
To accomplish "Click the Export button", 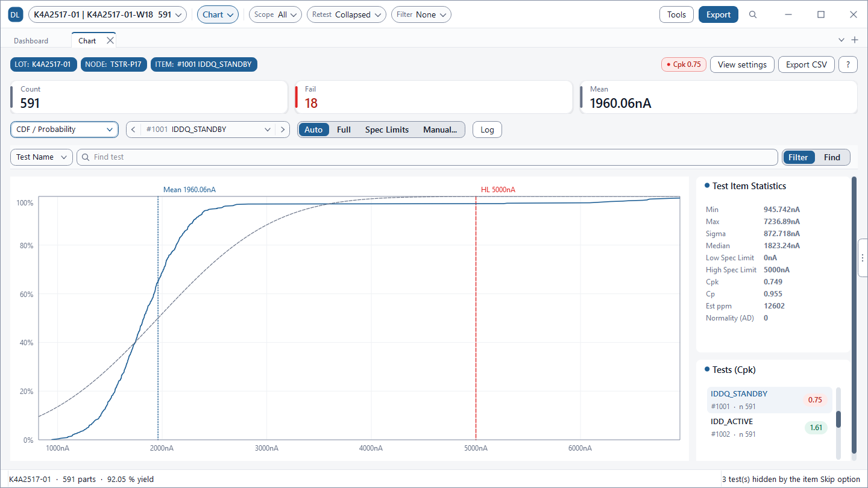I will click(x=719, y=15).
